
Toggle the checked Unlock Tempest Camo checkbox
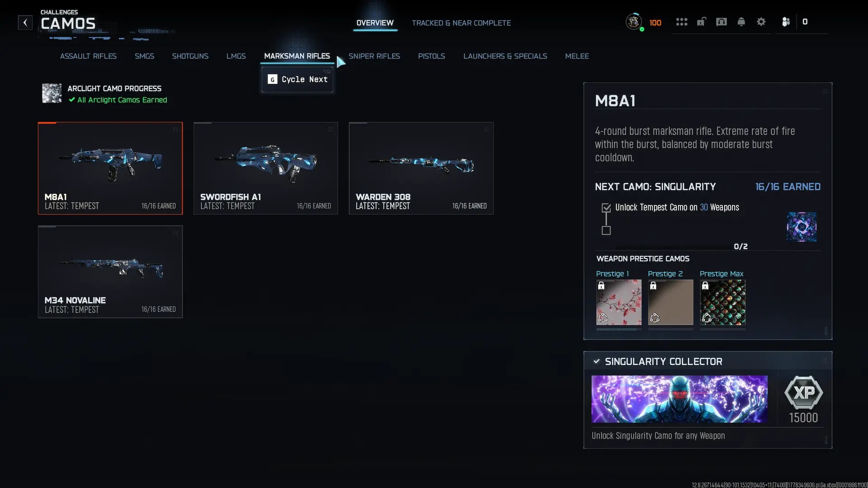pyautogui.click(x=606, y=208)
